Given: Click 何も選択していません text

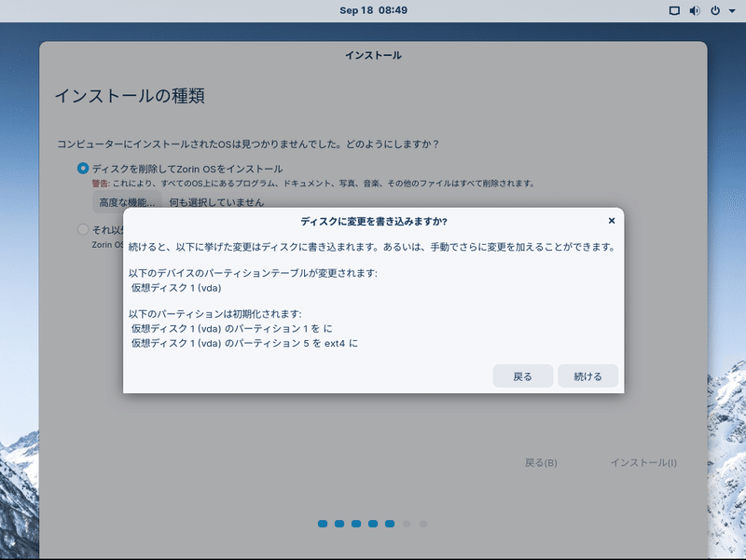Looking at the screenshot, I should pos(216,202).
